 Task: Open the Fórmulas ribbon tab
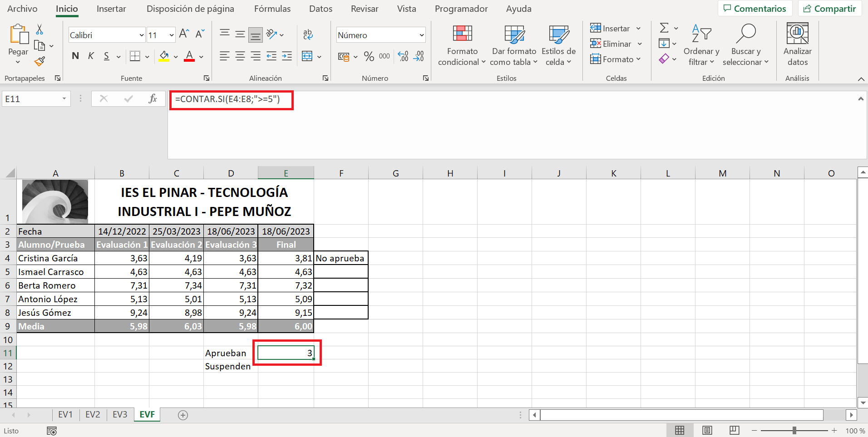272,9
